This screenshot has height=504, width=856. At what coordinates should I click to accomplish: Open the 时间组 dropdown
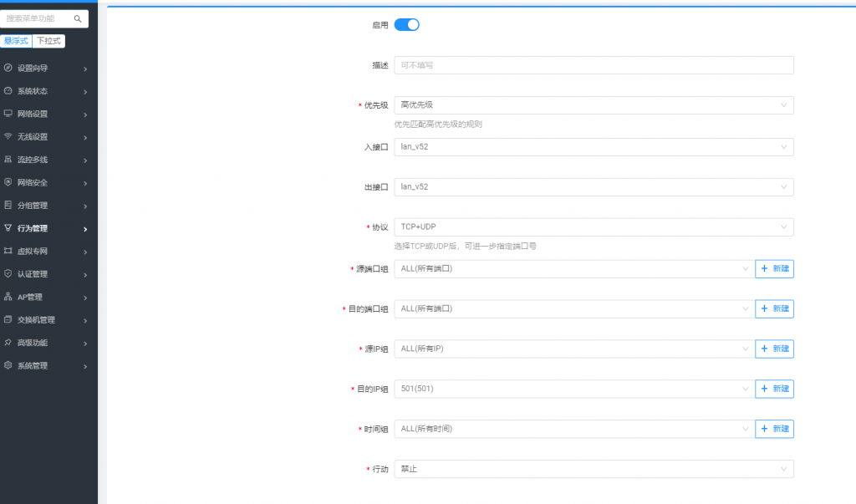574,429
